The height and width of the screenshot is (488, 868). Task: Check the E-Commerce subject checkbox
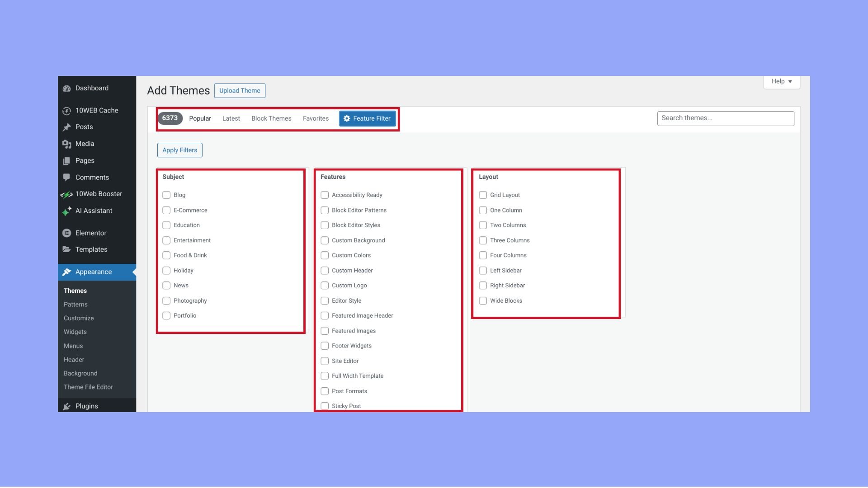click(x=166, y=210)
